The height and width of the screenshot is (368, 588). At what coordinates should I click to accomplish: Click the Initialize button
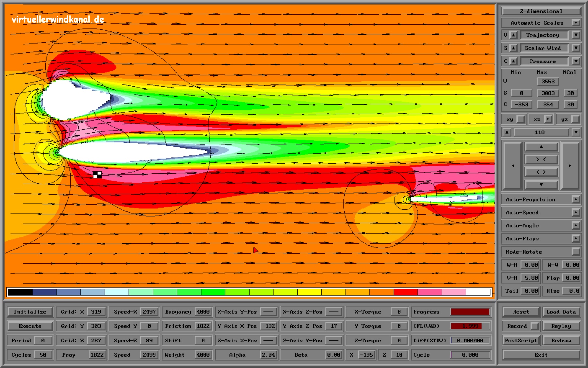(x=30, y=312)
